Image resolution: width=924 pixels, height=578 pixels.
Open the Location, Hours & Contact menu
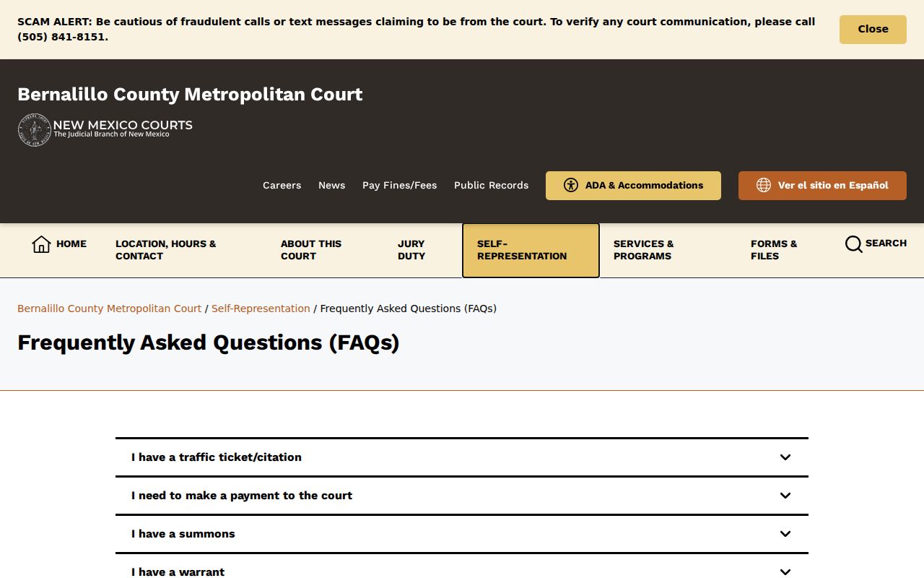click(183, 250)
